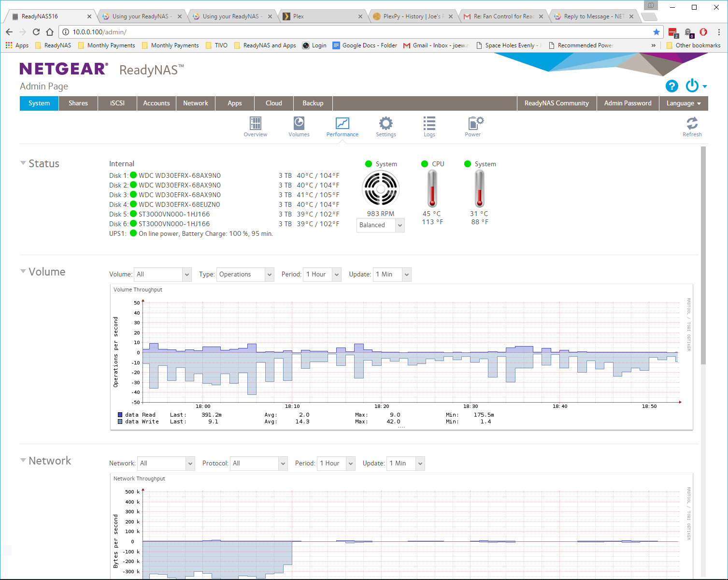Select the System main tab

39,103
